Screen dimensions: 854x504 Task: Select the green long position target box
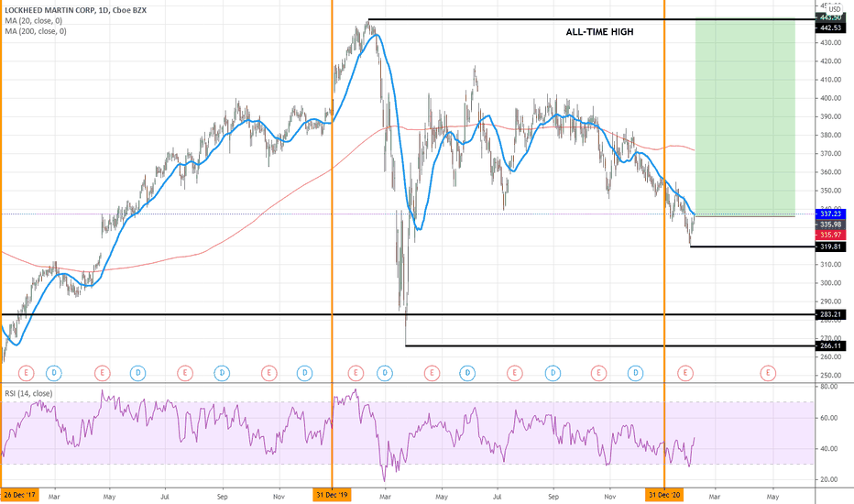745,117
